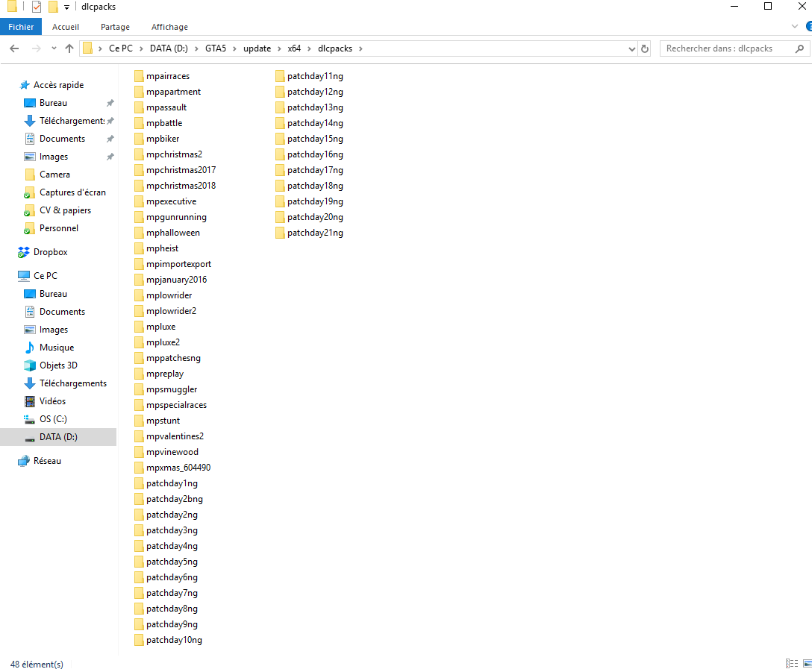Select Dropbox in navigation pane
This screenshot has height=669, width=812.
pyautogui.click(x=50, y=252)
